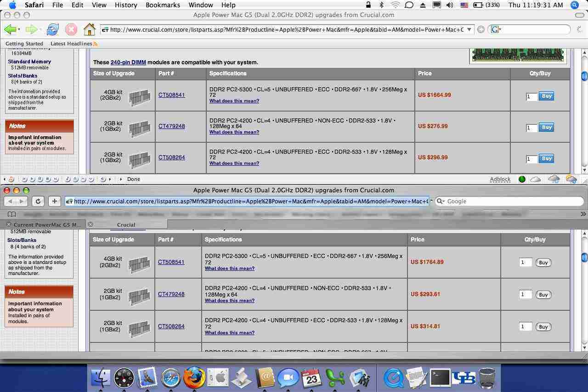
Task: Open the Edit menu
Action: click(x=77, y=5)
